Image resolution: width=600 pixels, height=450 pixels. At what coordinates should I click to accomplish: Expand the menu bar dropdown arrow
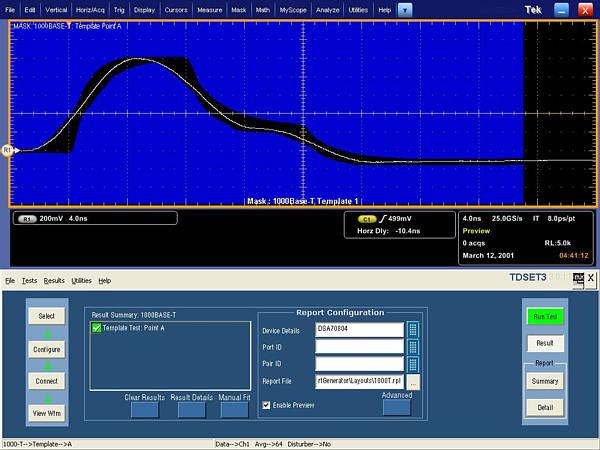pyautogui.click(x=404, y=9)
